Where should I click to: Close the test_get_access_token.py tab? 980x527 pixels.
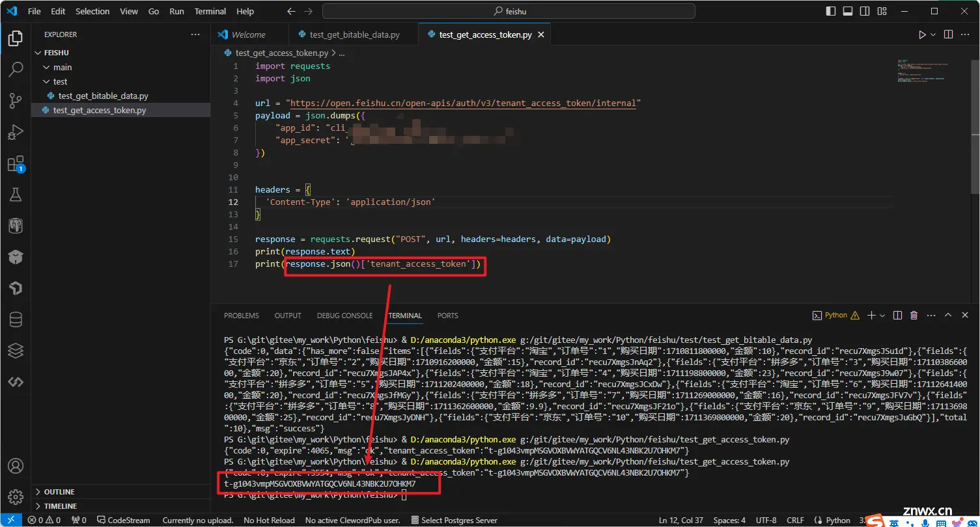pyautogui.click(x=541, y=35)
